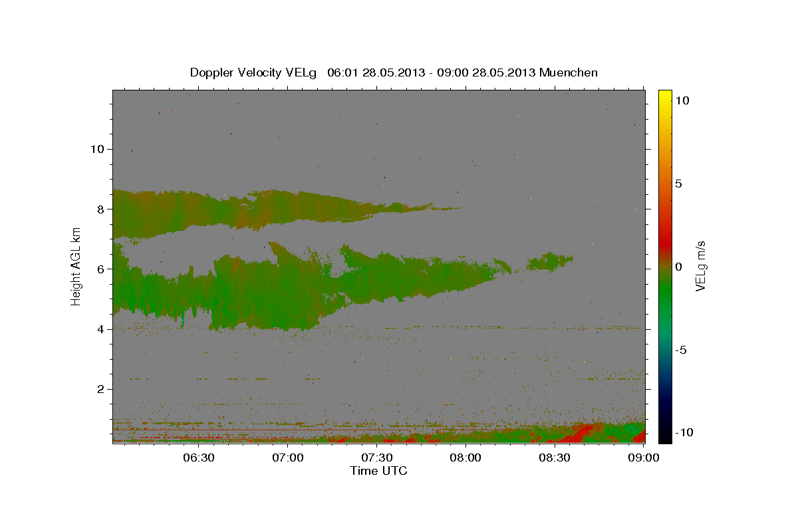Click the colorbar tick label 0
798x532 pixels.
(678, 267)
